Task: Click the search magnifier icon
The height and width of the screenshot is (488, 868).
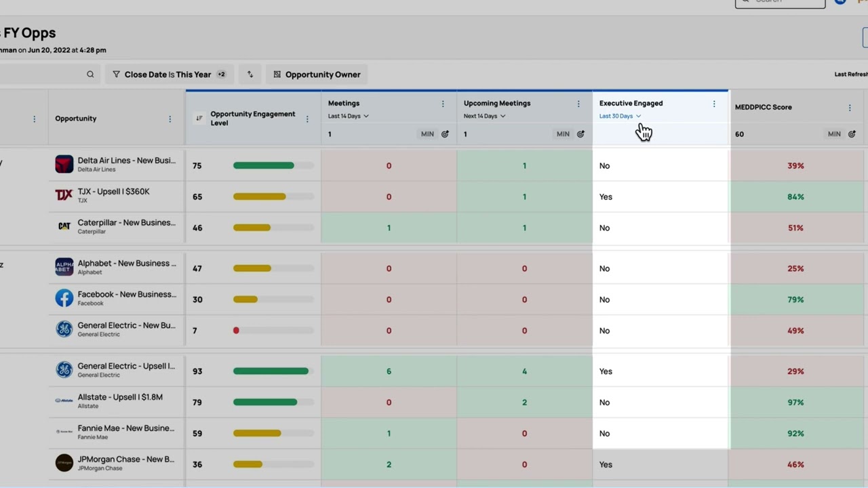Action: (x=90, y=75)
